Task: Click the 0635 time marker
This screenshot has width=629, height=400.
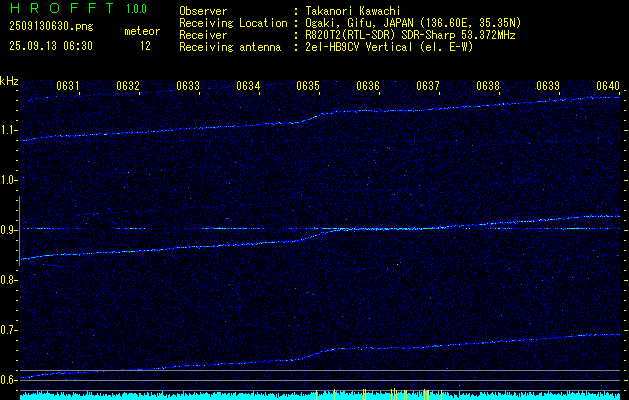Action: click(308, 86)
